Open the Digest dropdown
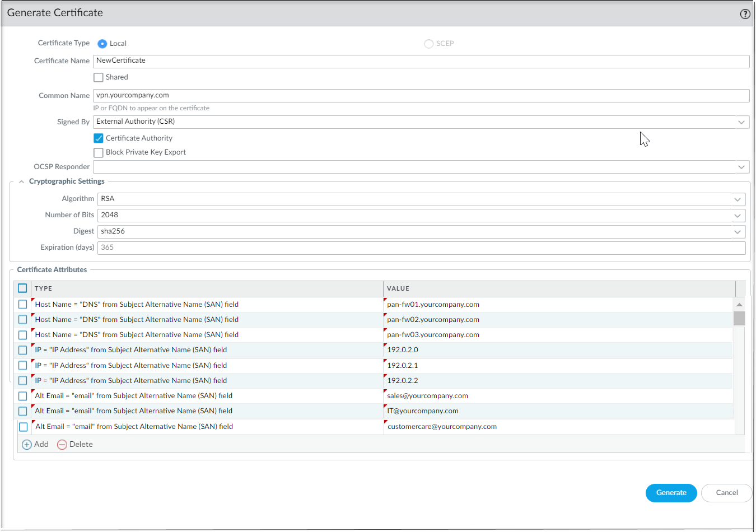756x532 pixels. [x=738, y=231]
